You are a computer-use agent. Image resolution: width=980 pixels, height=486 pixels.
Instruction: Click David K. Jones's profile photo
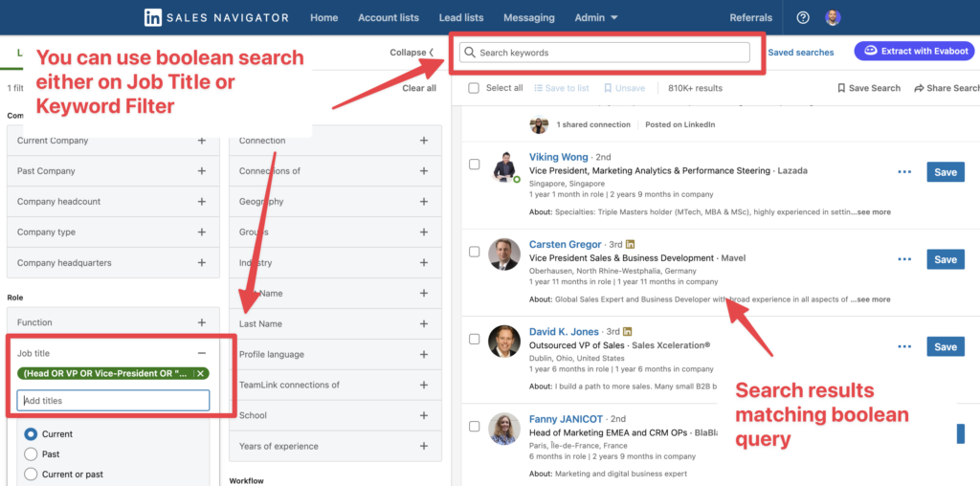pos(504,342)
